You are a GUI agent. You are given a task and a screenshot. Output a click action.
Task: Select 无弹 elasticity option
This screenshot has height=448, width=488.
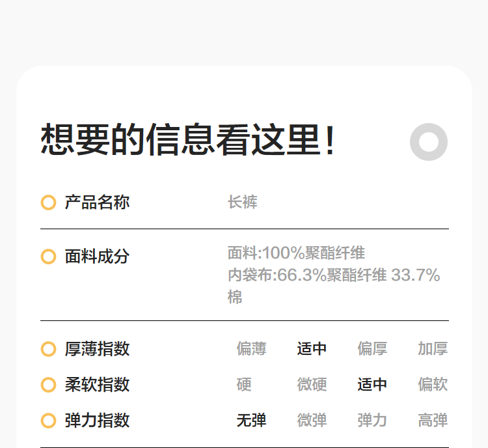click(x=251, y=421)
